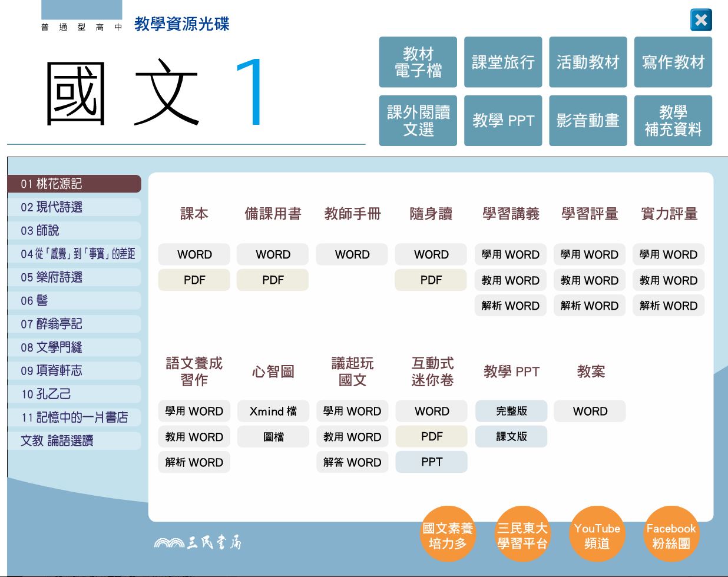Viewport: 728px width, 577px height.
Task: Select lesson 09 項脊軒志
Action: [74, 370]
